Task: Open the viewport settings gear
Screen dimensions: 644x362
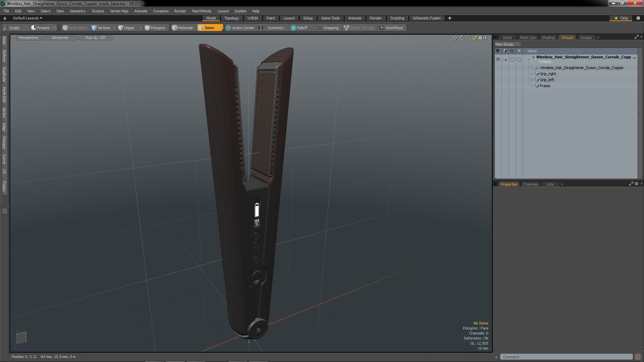Action: click(480, 38)
